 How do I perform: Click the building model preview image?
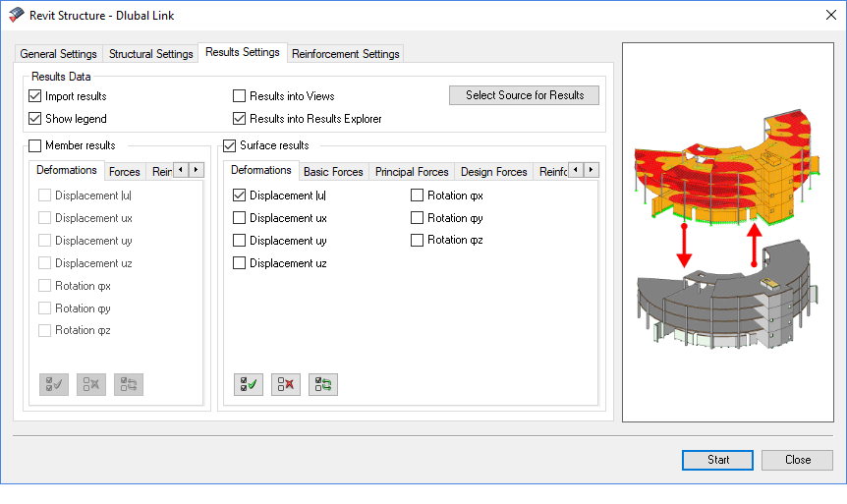(728, 232)
